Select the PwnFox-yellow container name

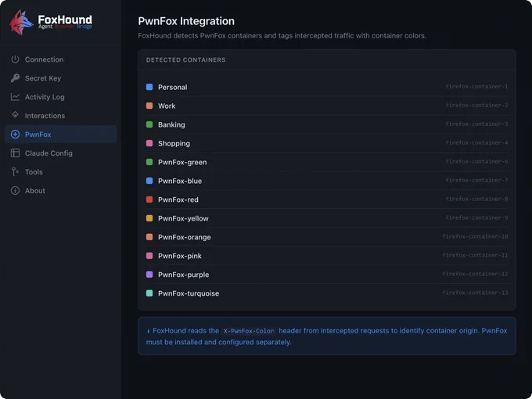183,218
